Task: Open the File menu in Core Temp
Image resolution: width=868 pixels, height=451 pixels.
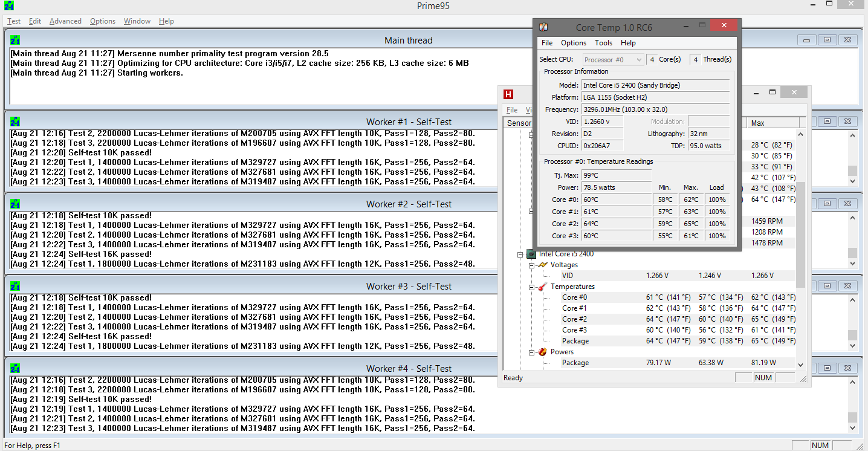Action: pyautogui.click(x=547, y=43)
